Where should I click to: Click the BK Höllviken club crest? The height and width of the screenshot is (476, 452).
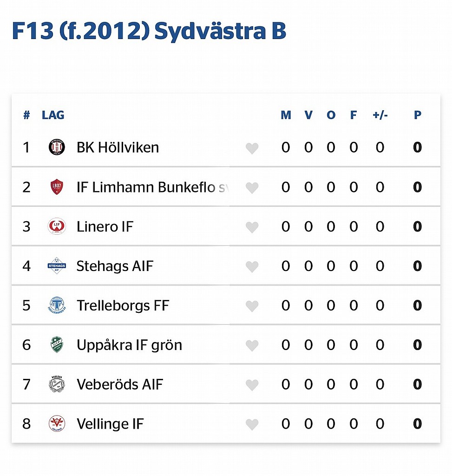point(57,147)
